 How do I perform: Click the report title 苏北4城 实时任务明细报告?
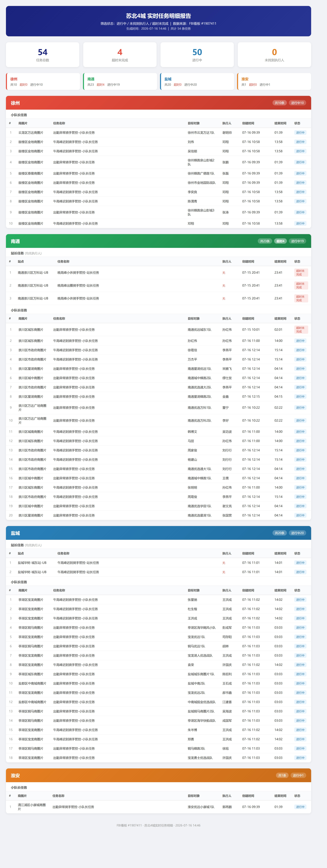coord(158,16)
